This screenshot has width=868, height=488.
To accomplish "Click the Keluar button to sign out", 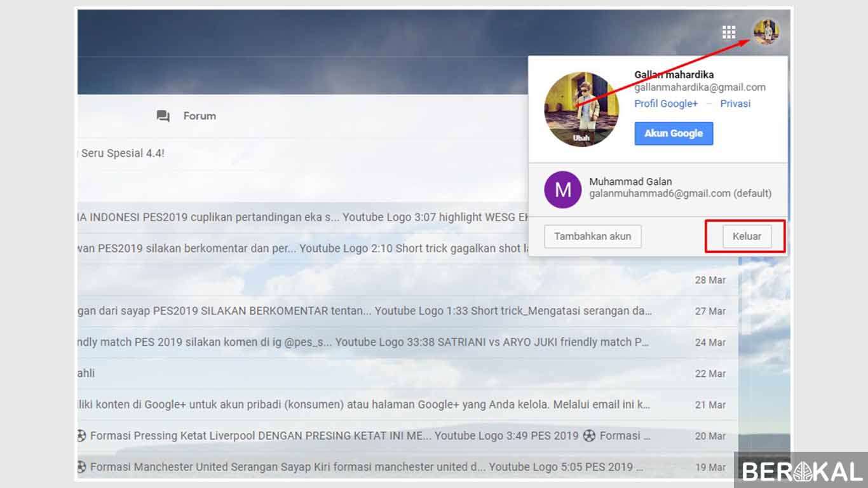I will [747, 236].
